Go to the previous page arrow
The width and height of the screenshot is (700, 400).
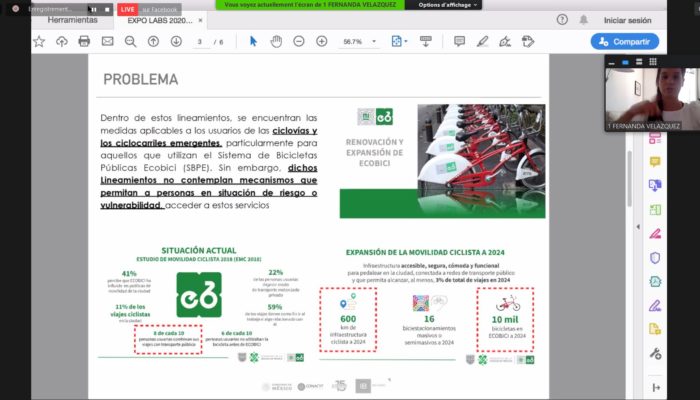coord(153,42)
